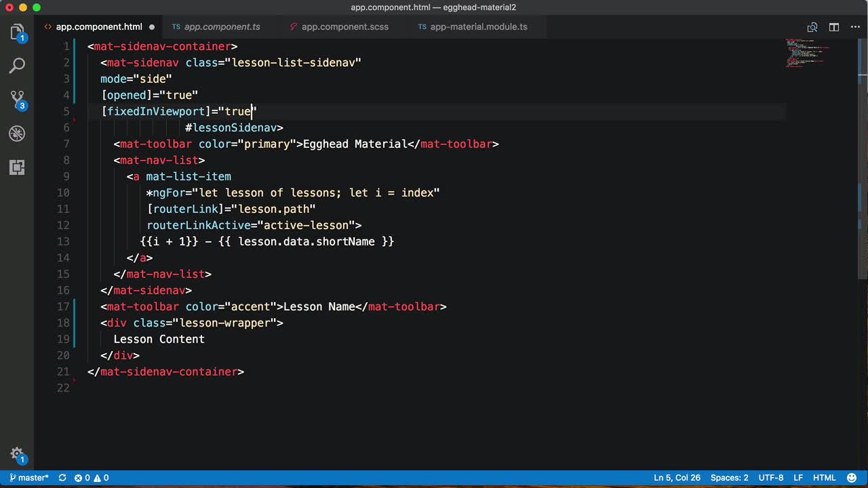Change the UTF-8 file encoding
This screenshot has width=868, height=488.
[771, 478]
